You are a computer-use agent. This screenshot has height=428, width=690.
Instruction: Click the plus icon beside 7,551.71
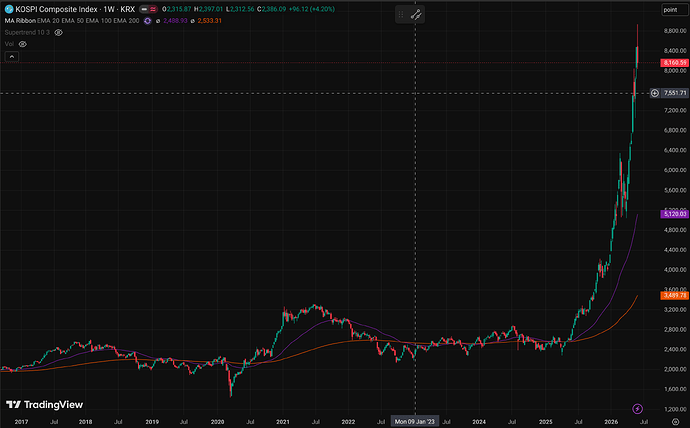655,93
